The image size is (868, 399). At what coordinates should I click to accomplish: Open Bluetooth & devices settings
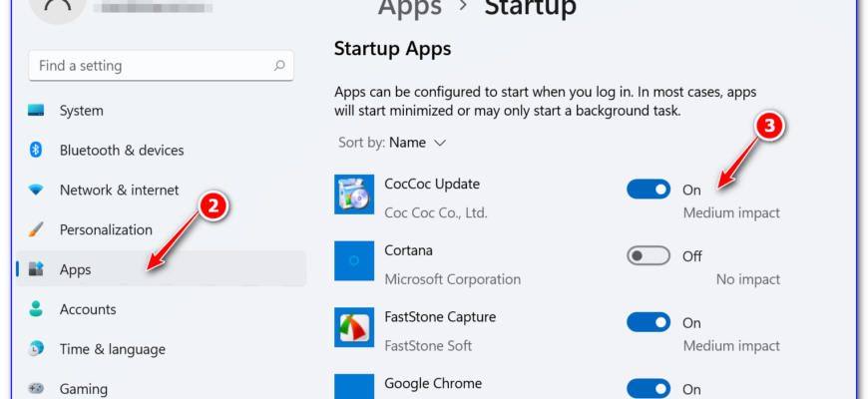click(x=161, y=150)
